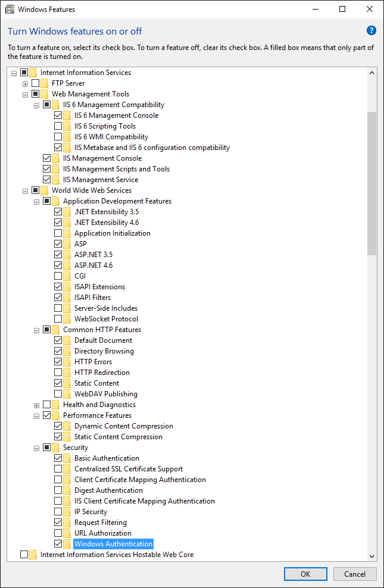This screenshot has width=384, height=588.
Task: Uncheck Windows Authentication checkbox
Action: coord(58,543)
